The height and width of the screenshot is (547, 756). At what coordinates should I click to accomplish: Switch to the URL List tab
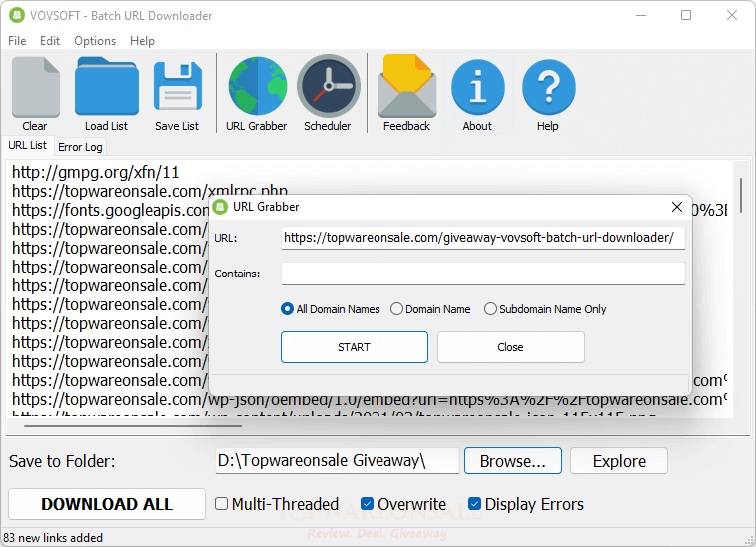coord(28,145)
